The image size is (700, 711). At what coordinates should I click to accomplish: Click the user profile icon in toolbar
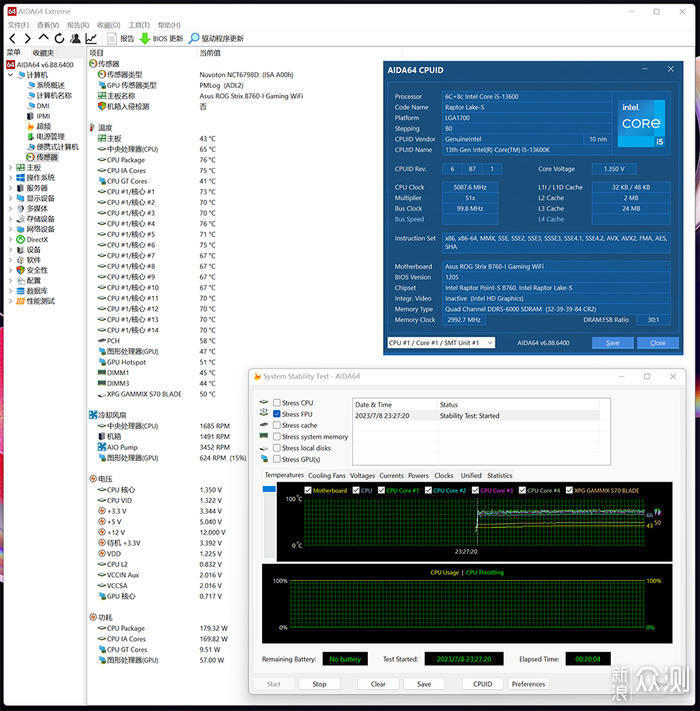[75, 39]
